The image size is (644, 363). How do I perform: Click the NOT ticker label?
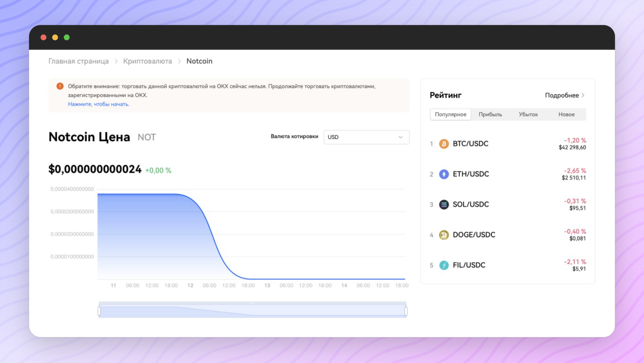pos(147,137)
